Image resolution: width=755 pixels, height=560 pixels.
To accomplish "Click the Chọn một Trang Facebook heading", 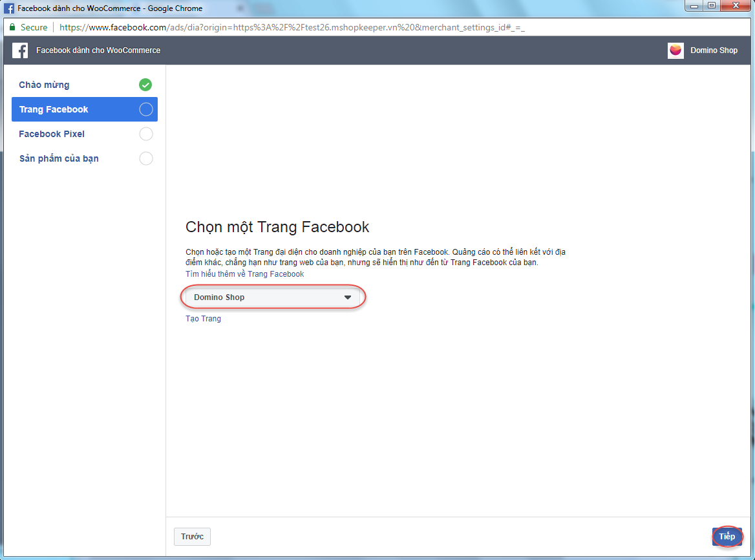I will [277, 227].
